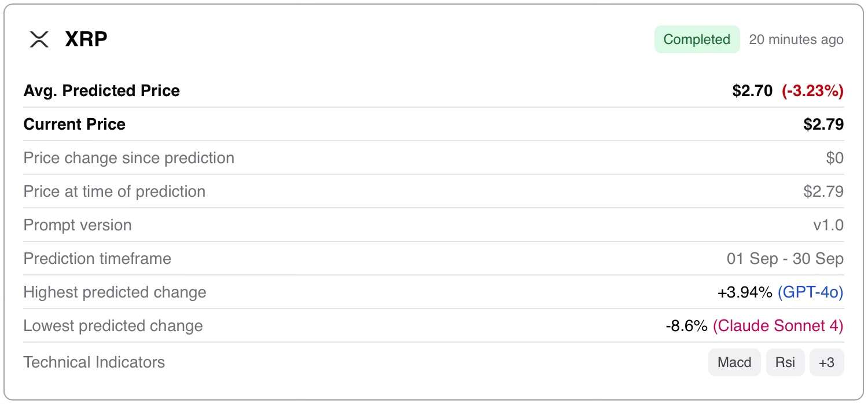Screen dimensions: 868x404
Task: Click the Current Price label
Action: tap(74, 124)
